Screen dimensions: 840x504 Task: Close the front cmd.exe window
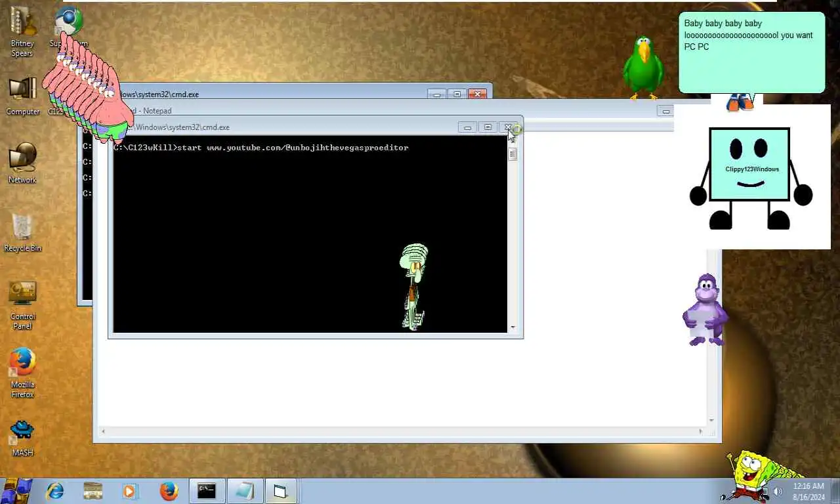pyautogui.click(x=508, y=127)
